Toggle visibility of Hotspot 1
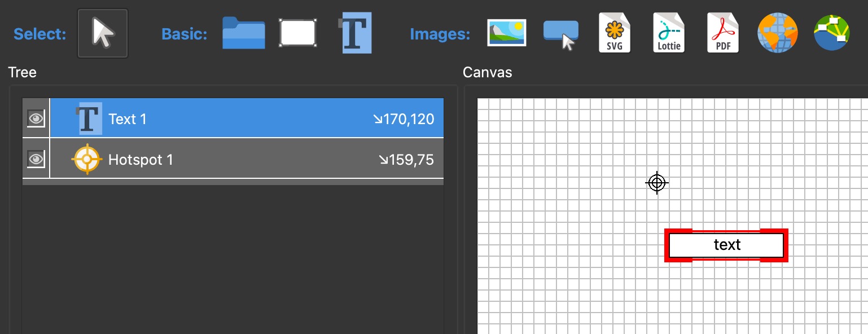868x334 pixels. [x=36, y=159]
